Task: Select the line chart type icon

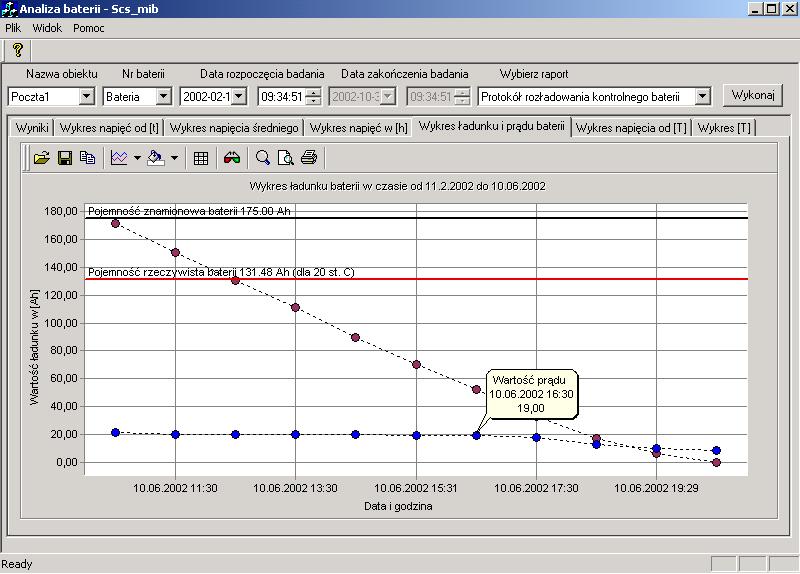Action: tap(119, 158)
